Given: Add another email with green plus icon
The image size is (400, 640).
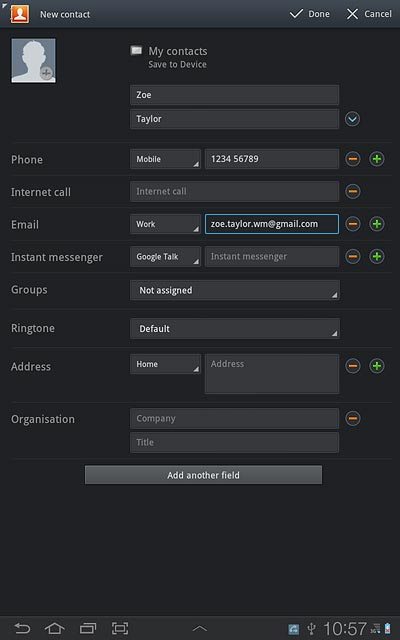Looking at the screenshot, I should 377,224.
